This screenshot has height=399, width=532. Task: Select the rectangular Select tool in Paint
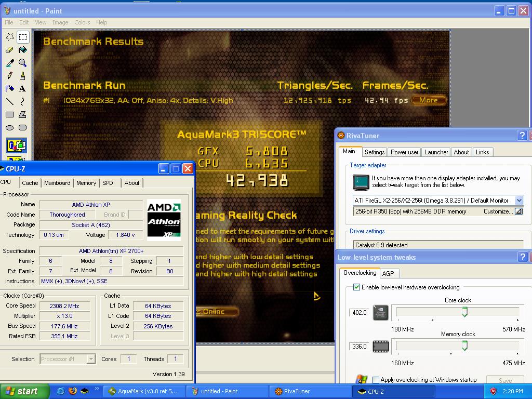tap(23, 37)
